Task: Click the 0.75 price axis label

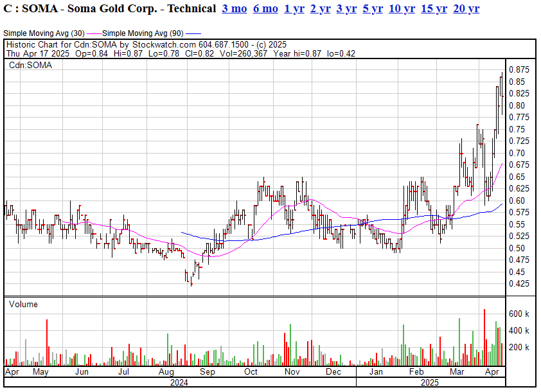Action: coord(517,129)
